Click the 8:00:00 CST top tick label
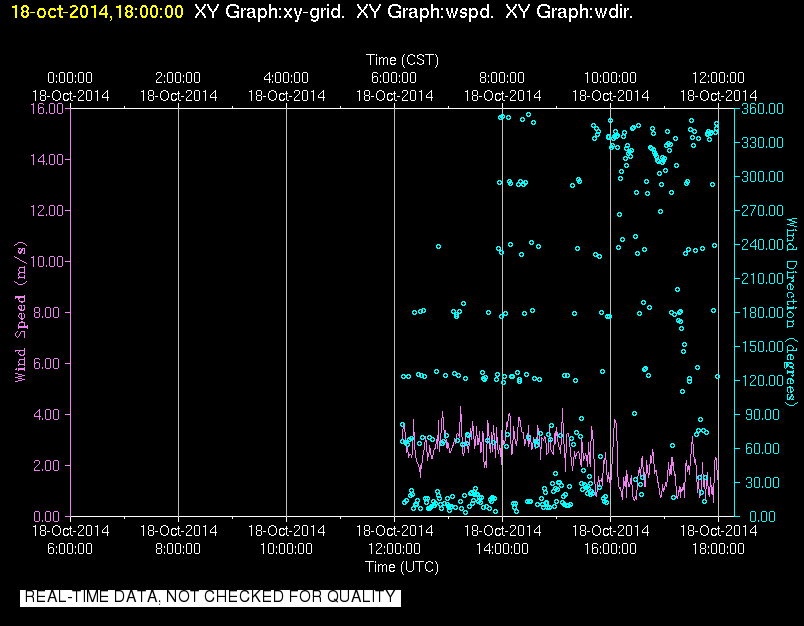Viewport: 804px width, 626px height. [x=502, y=78]
